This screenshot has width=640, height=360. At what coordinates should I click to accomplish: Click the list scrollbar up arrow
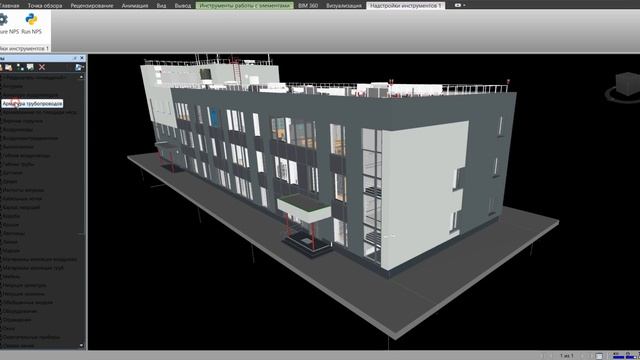81,77
